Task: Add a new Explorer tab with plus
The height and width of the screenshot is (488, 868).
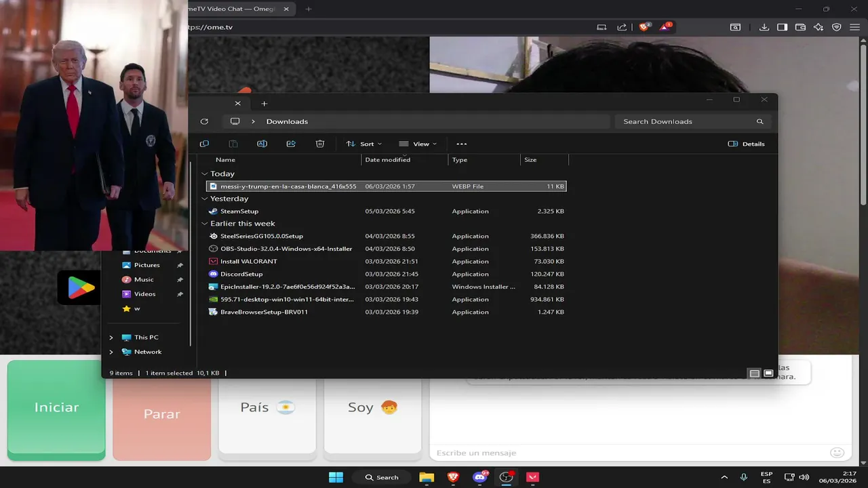Action: coord(264,104)
